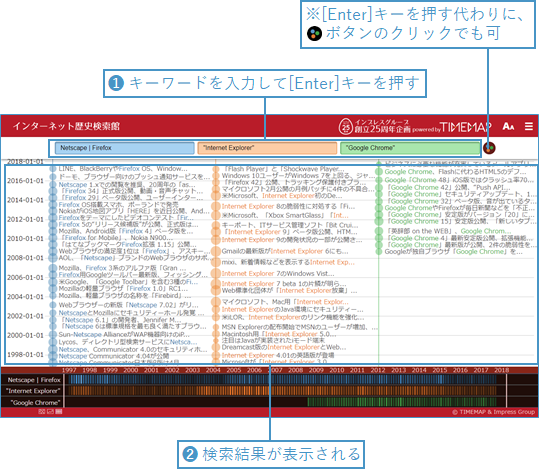
Task: Select year 2000 on the bottom timeline
Action: (x=131, y=370)
